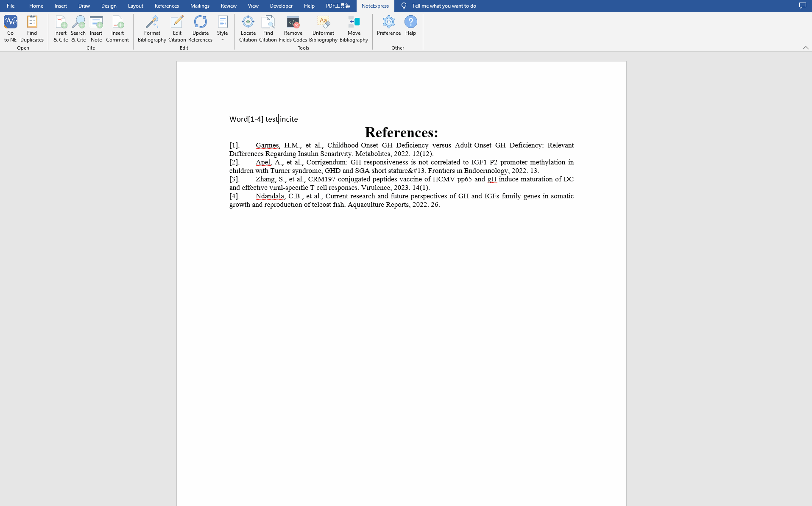
Task: Expand the Style dropdown
Action: [x=223, y=28]
